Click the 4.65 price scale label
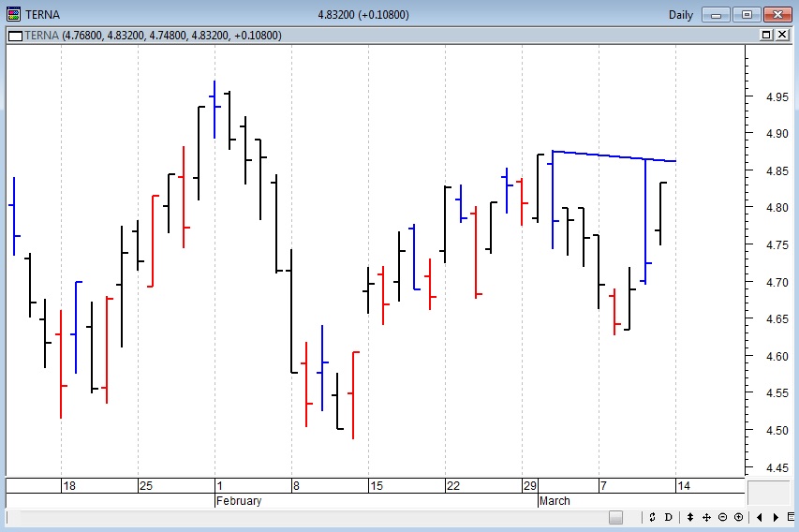The image size is (799, 532). click(777, 319)
